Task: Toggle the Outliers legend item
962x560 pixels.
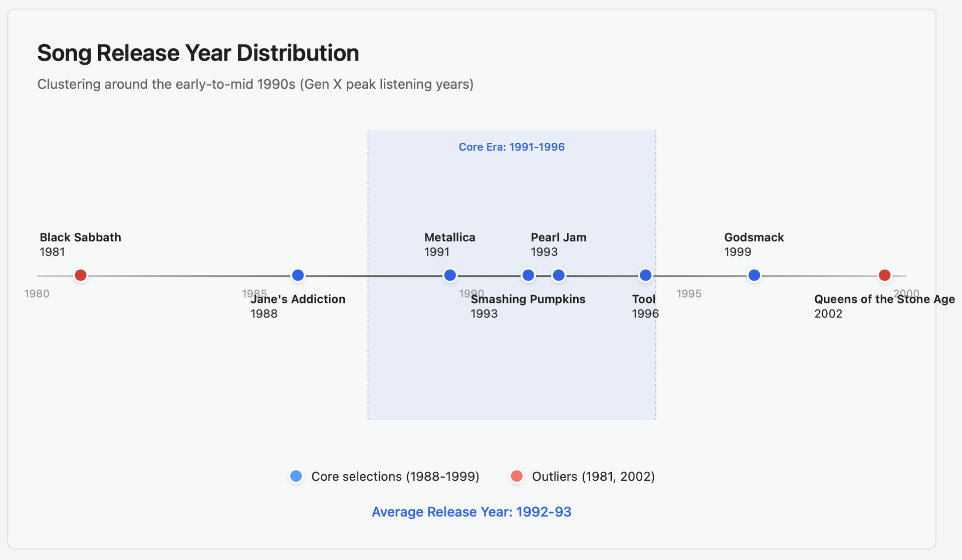Action: pyautogui.click(x=593, y=476)
